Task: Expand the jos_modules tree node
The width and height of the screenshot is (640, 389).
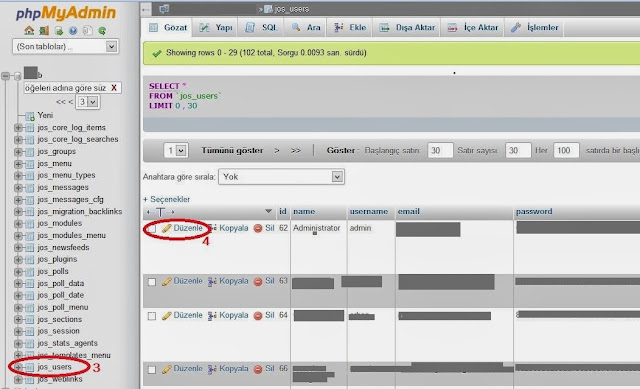Action: click(18, 224)
